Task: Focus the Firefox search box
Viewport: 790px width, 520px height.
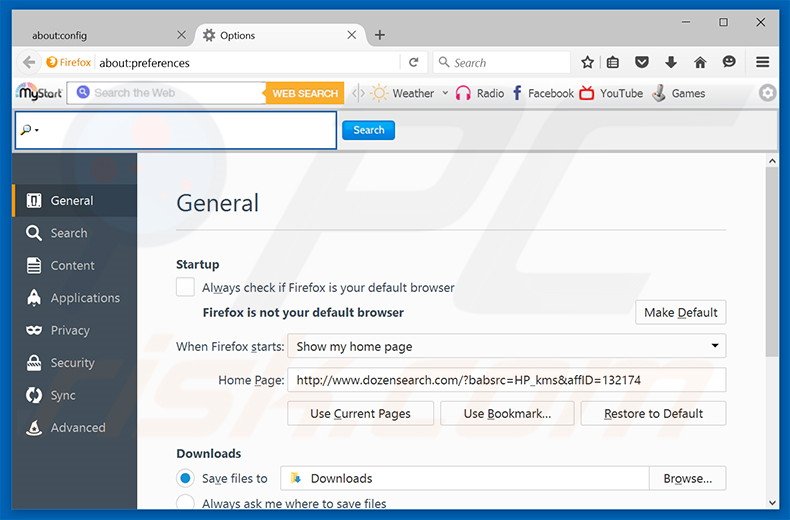Action: pos(502,62)
